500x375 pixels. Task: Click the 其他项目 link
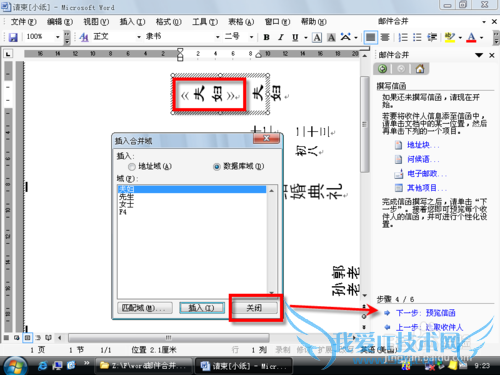tap(426, 188)
